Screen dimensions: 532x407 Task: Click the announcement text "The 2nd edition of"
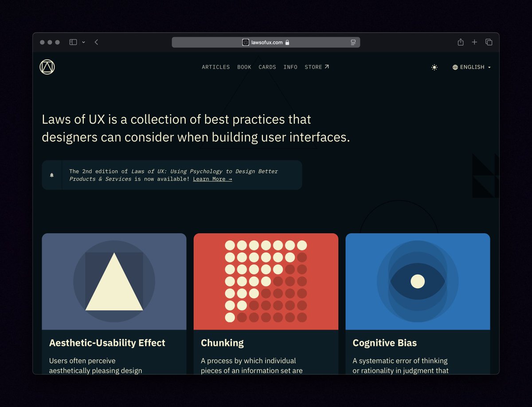coord(98,171)
